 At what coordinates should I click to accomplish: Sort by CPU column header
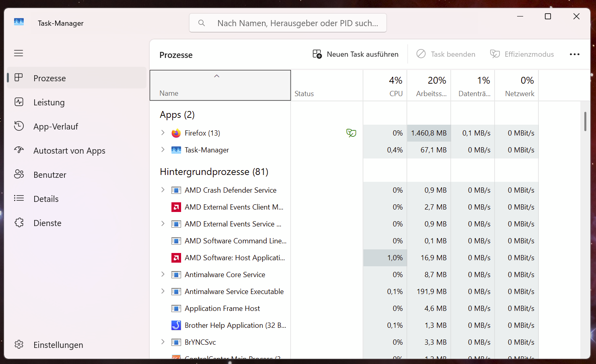pos(385,85)
